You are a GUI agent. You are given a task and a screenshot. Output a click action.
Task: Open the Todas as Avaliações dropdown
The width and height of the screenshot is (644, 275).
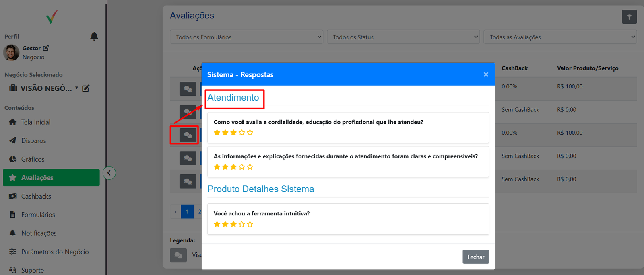pos(560,37)
